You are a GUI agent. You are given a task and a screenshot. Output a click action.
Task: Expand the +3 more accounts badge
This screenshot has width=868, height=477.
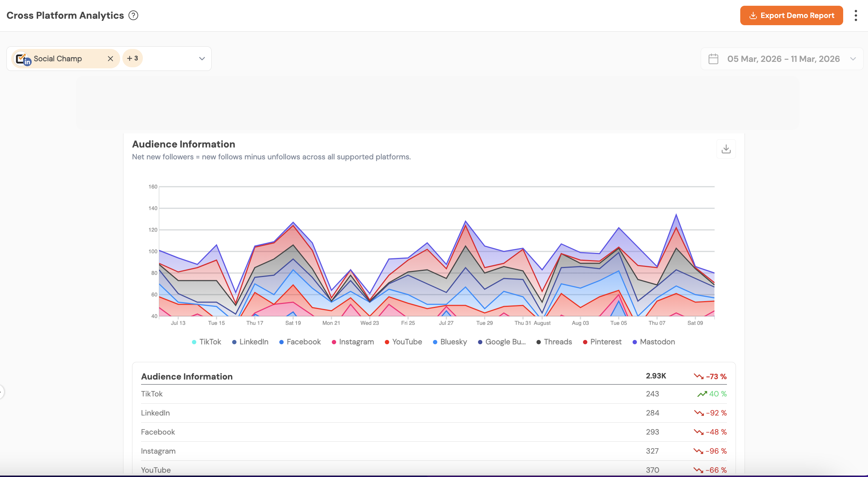coord(132,58)
